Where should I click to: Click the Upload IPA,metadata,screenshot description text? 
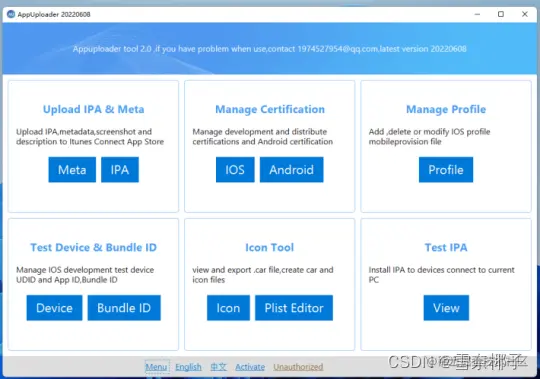coord(90,137)
